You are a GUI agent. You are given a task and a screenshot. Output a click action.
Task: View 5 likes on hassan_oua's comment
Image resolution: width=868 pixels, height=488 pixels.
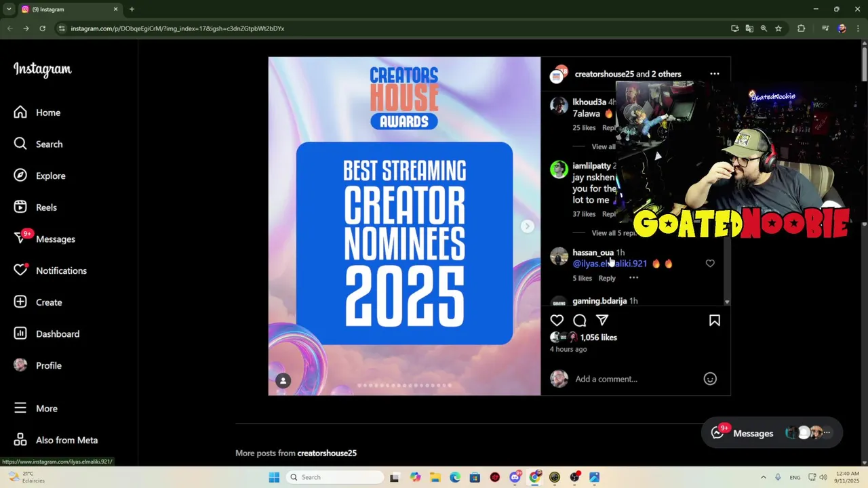583,279
